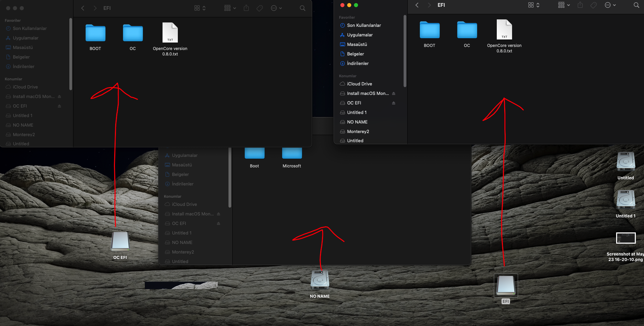The image size is (644, 326).
Task: Click the Tags icon in right EFI window
Action: [x=593, y=5]
